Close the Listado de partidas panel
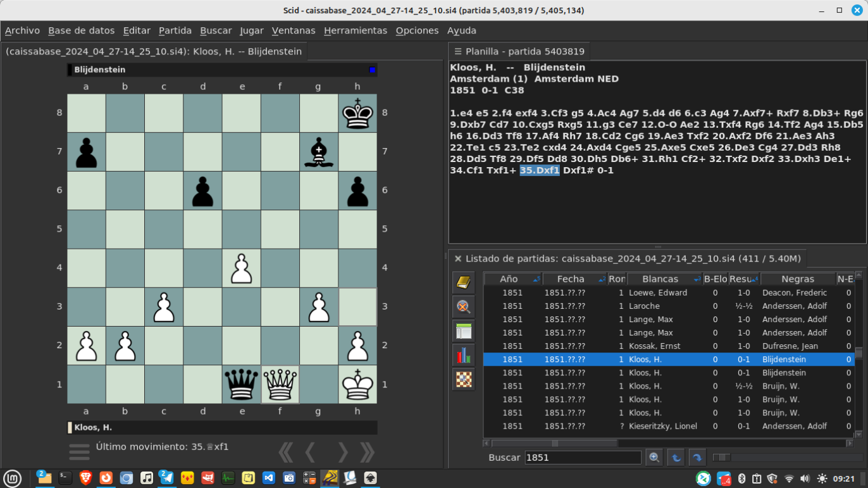The height and width of the screenshot is (488, 868). click(458, 258)
